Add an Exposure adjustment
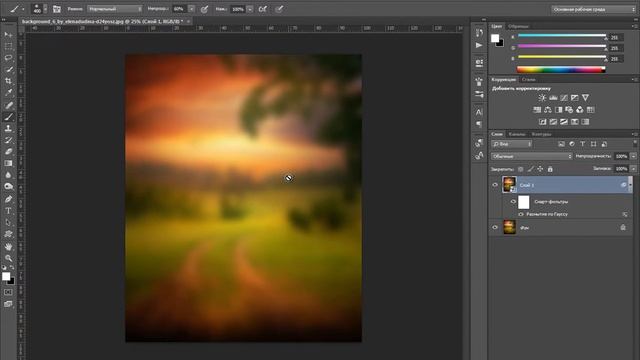The height and width of the screenshot is (360, 640). click(575, 98)
